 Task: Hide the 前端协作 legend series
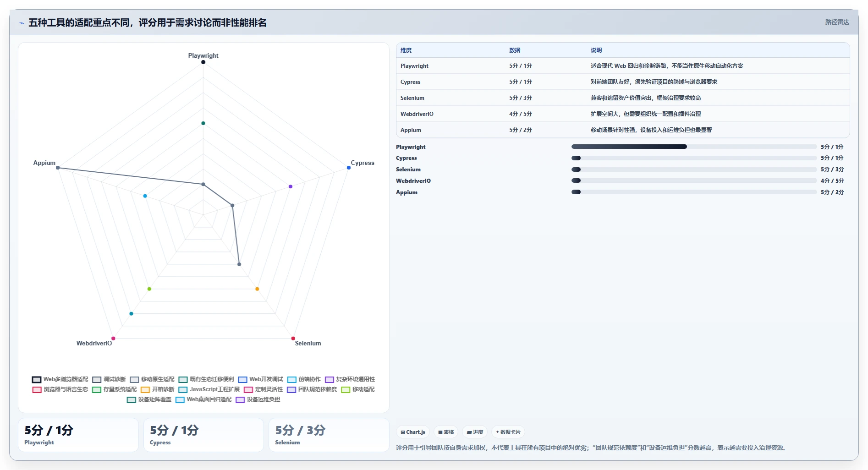[304, 379]
